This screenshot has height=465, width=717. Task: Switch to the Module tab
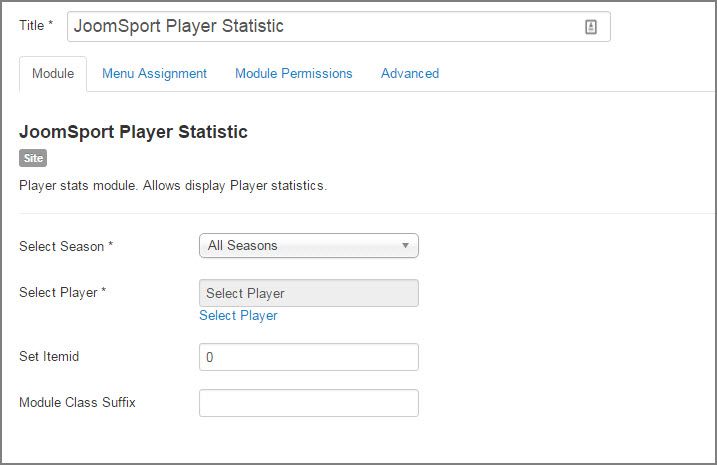pyautogui.click(x=53, y=74)
